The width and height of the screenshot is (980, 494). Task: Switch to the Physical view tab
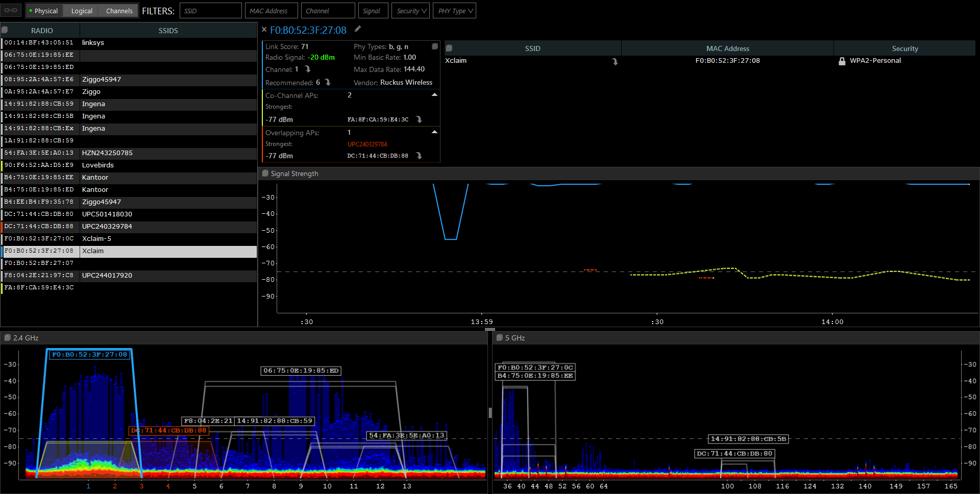[44, 11]
